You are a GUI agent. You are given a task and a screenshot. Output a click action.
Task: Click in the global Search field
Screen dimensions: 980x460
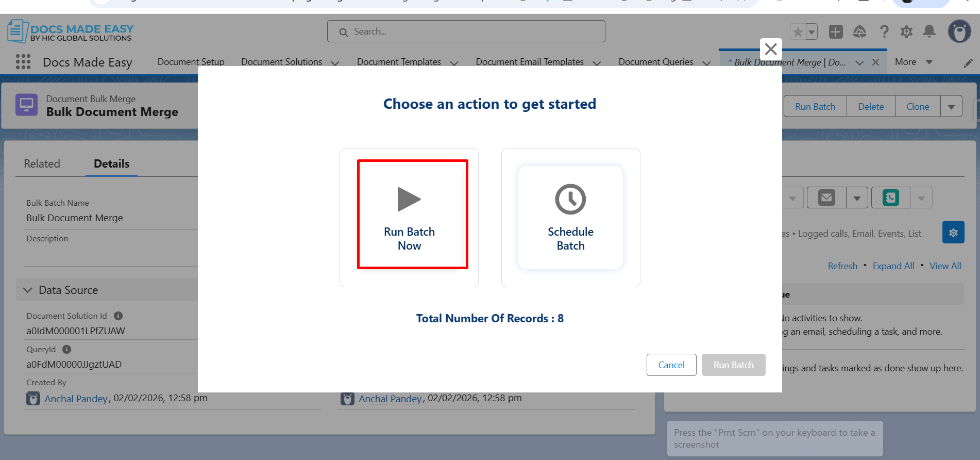tap(466, 31)
